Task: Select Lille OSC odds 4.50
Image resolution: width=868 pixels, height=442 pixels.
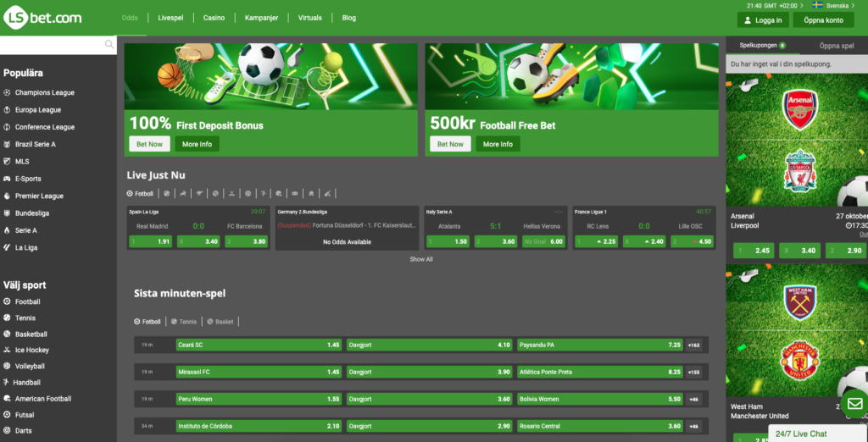Action: 692,241
